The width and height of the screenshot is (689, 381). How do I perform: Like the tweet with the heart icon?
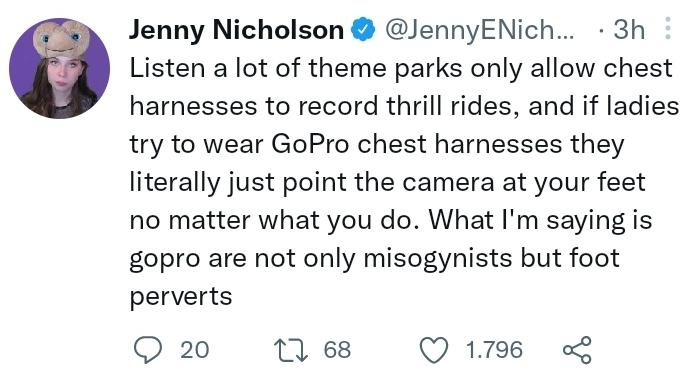point(434,350)
